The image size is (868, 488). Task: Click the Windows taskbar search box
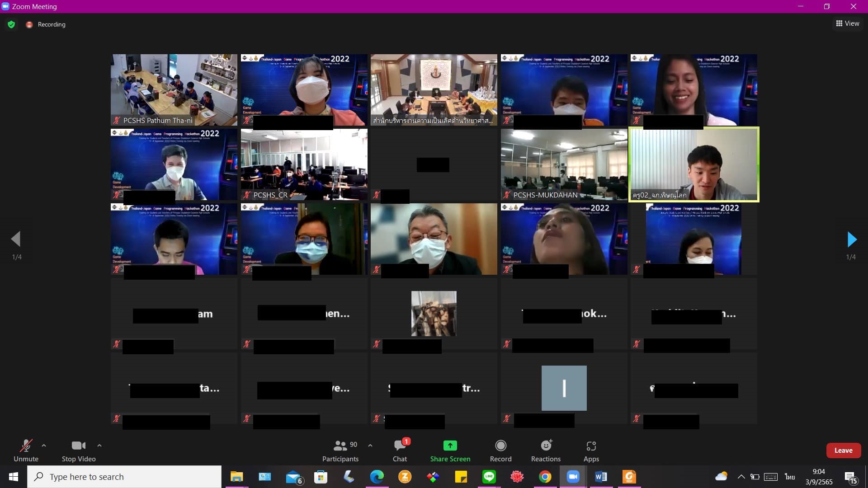(x=124, y=477)
